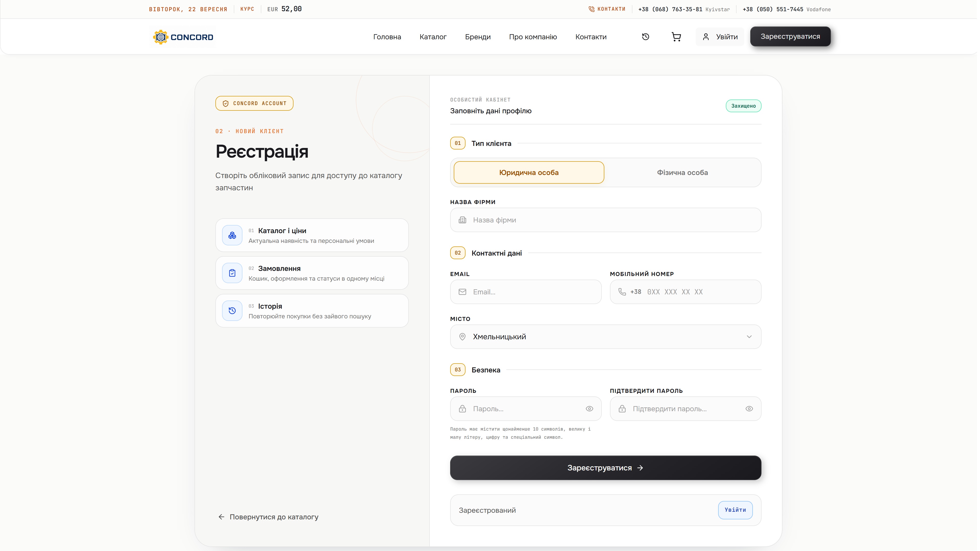
Task: Click the EUR 52,00 exchange rate
Action: tap(284, 9)
